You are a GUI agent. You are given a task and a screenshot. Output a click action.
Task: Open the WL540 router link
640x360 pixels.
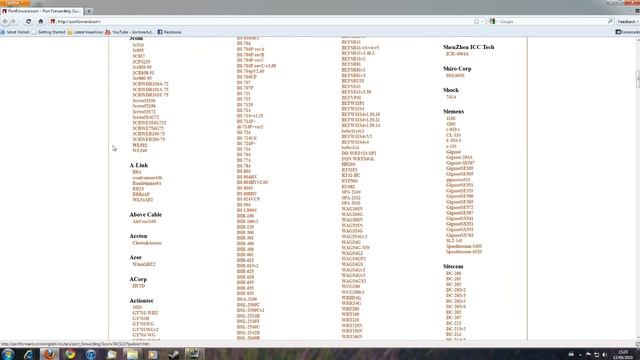click(x=140, y=151)
